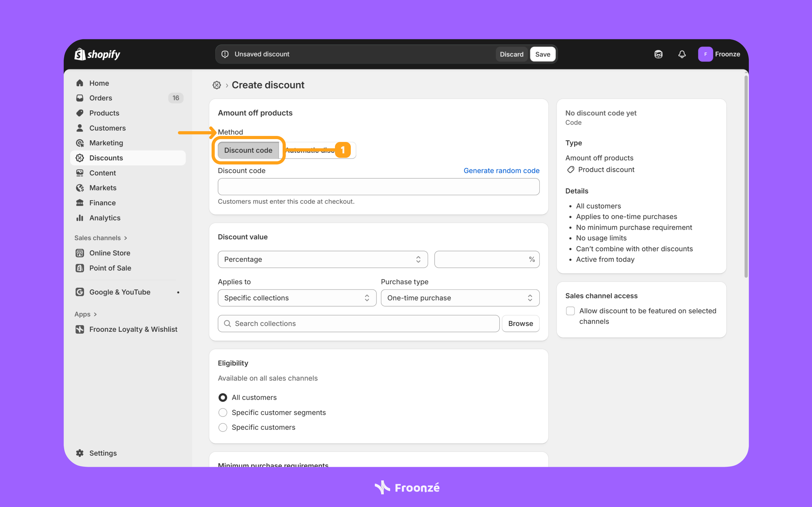This screenshot has width=812, height=507.
Task: Enable discount featured on selected channels
Action: click(570, 311)
